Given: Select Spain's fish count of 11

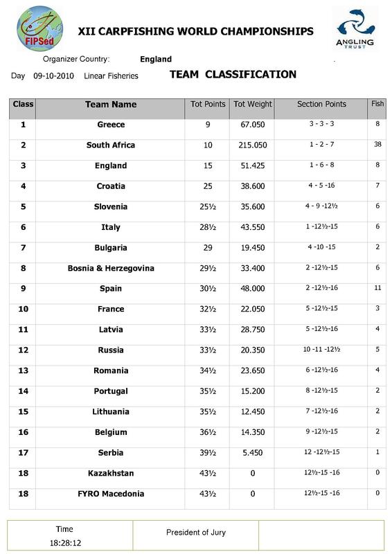Looking at the screenshot, I should (x=377, y=288).
